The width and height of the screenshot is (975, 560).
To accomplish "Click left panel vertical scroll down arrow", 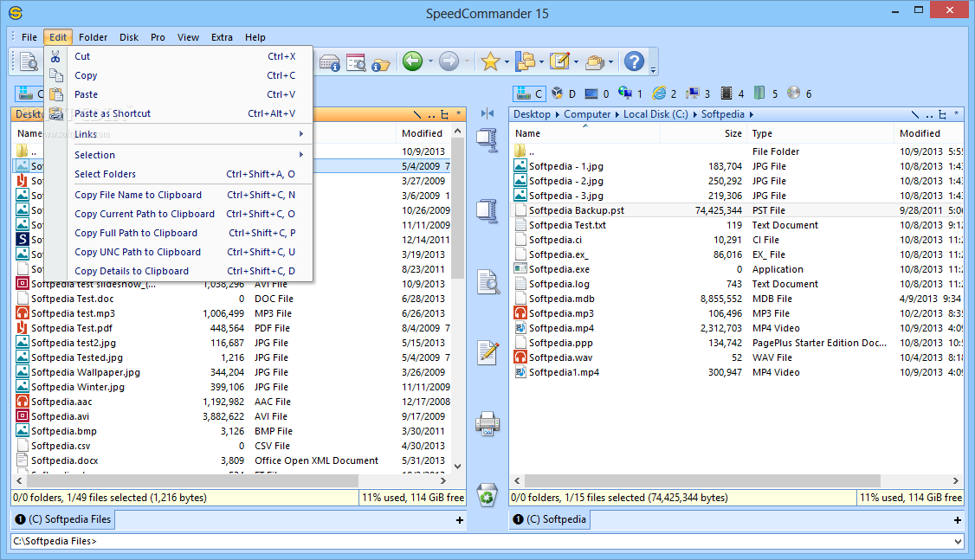I will click(x=458, y=467).
